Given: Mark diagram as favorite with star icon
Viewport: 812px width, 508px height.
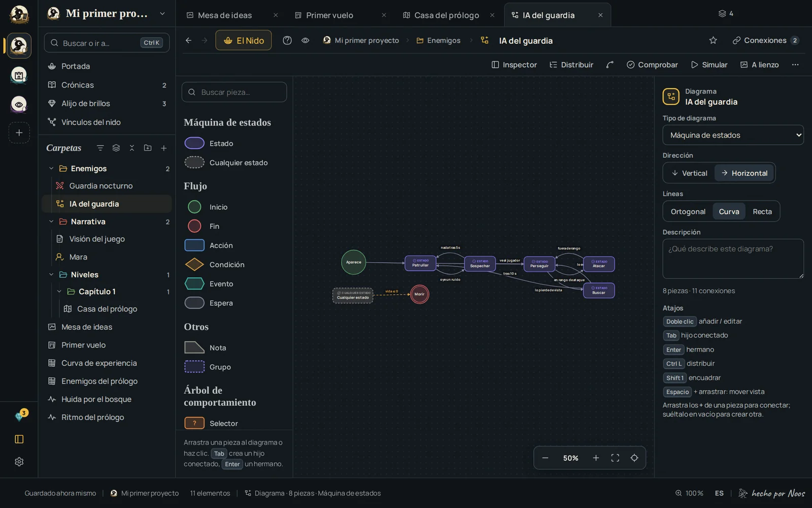Looking at the screenshot, I should (x=713, y=40).
